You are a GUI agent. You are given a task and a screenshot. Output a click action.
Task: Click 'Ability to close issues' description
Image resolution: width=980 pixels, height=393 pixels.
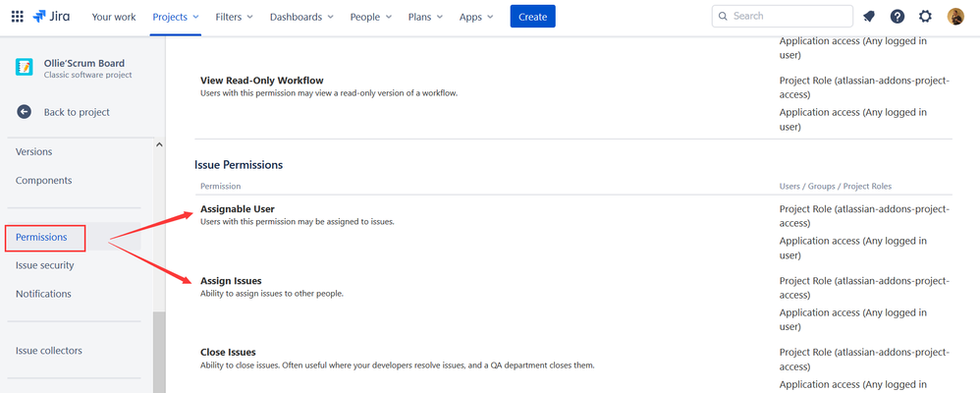click(x=397, y=365)
